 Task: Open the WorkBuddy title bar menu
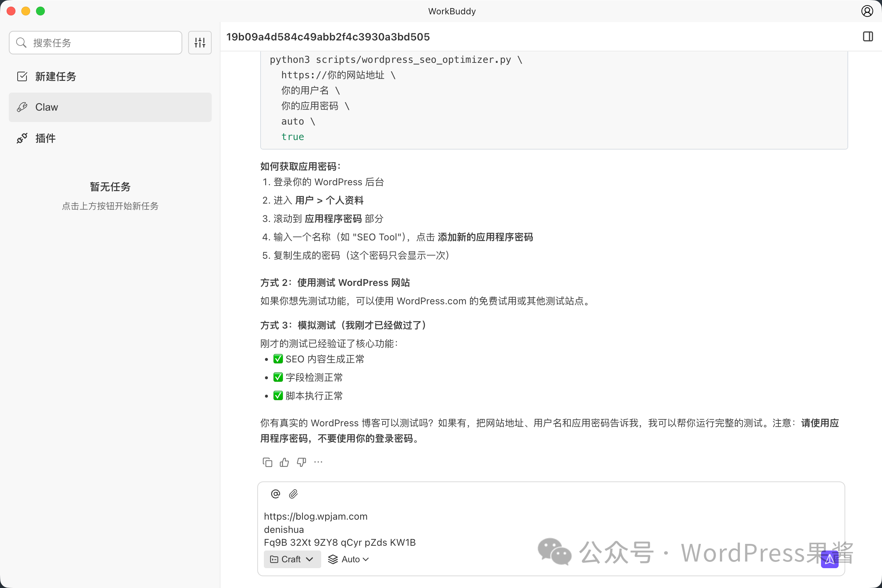coord(452,11)
